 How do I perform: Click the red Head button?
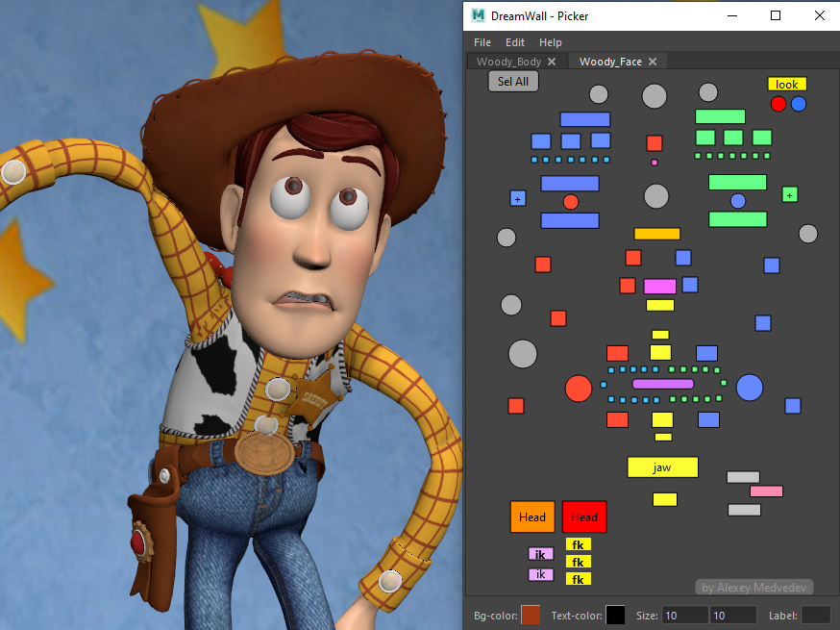(584, 517)
